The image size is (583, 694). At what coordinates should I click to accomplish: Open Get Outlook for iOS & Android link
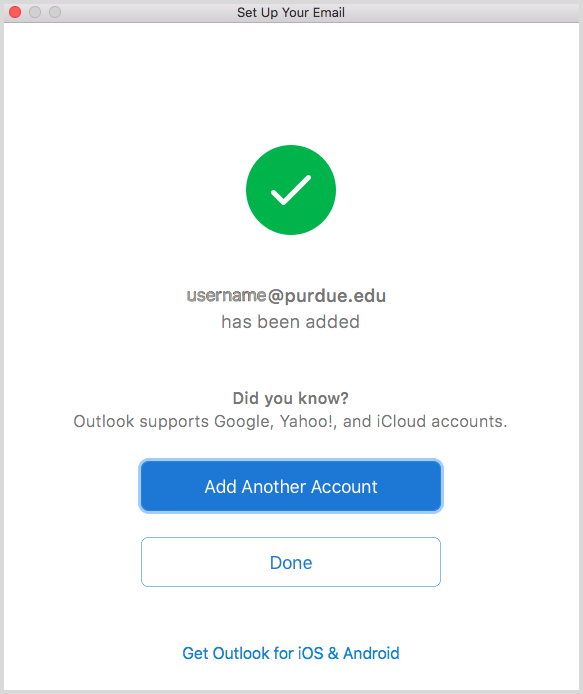(x=291, y=653)
